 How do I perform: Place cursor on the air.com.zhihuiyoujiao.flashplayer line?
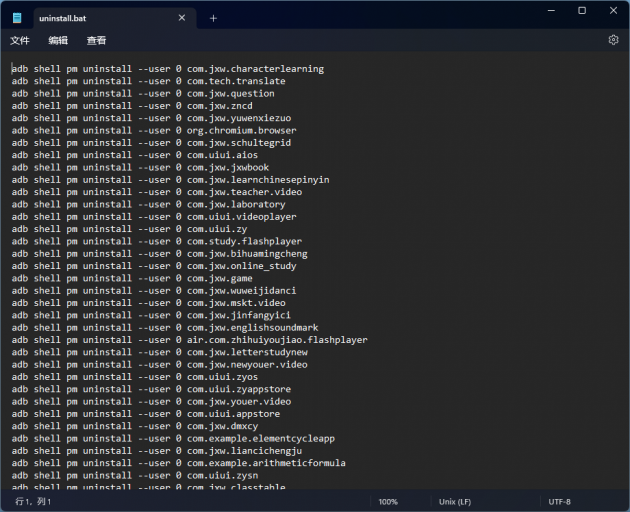coord(276,340)
